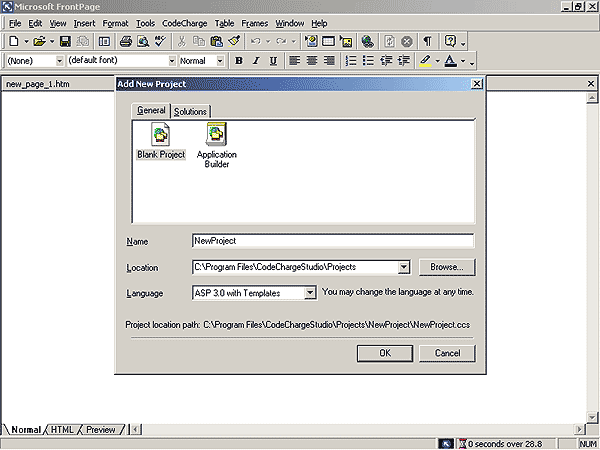Open the Open-file dropdown arrow
The width and height of the screenshot is (600, 450).
52,41
